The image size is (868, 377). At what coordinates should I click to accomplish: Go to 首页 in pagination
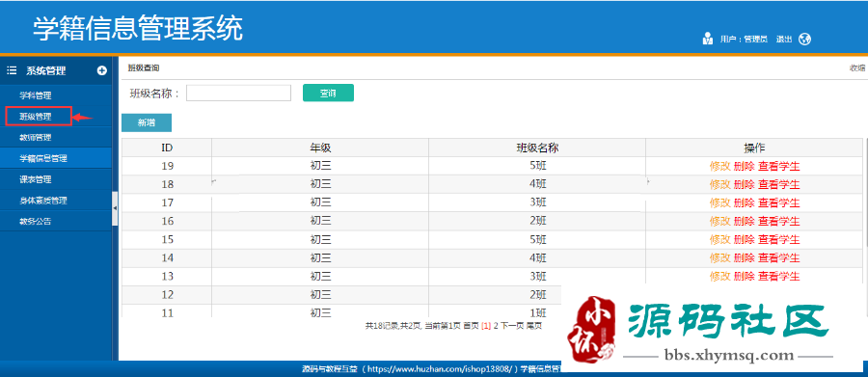coord(471,326)
